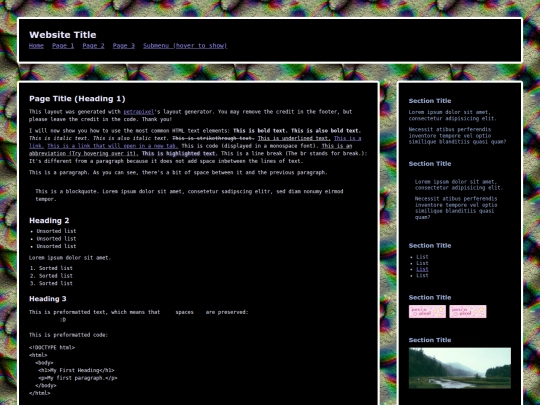Click the 'This is strikethrough text.' phrase
Image resolution: width=540 pixels, height=405 pixels.
[x=213, y=138]
